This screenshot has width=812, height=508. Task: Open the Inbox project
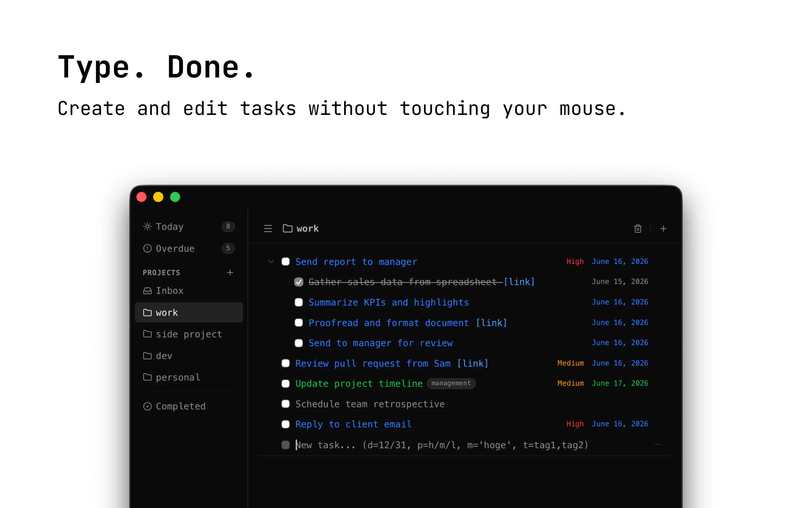(x=189, y=291)
